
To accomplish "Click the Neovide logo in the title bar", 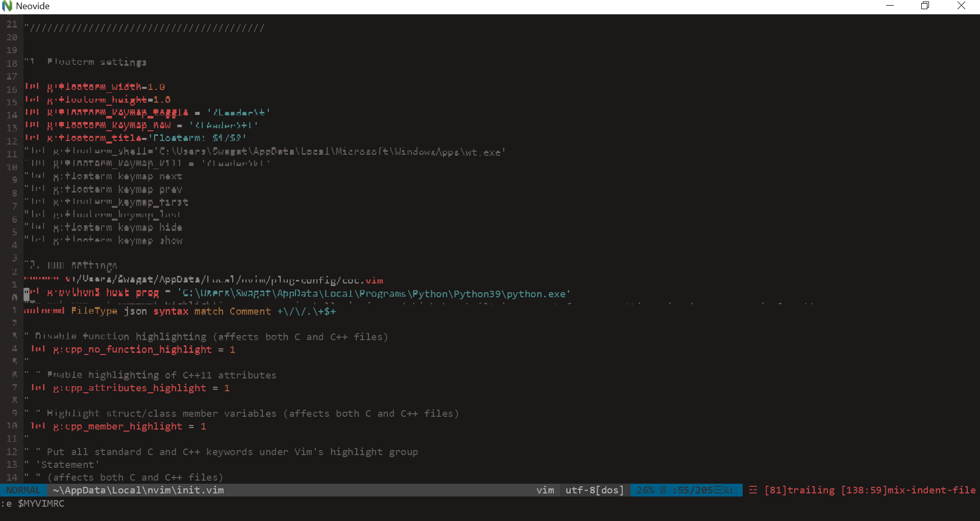I will click(7, 6).
